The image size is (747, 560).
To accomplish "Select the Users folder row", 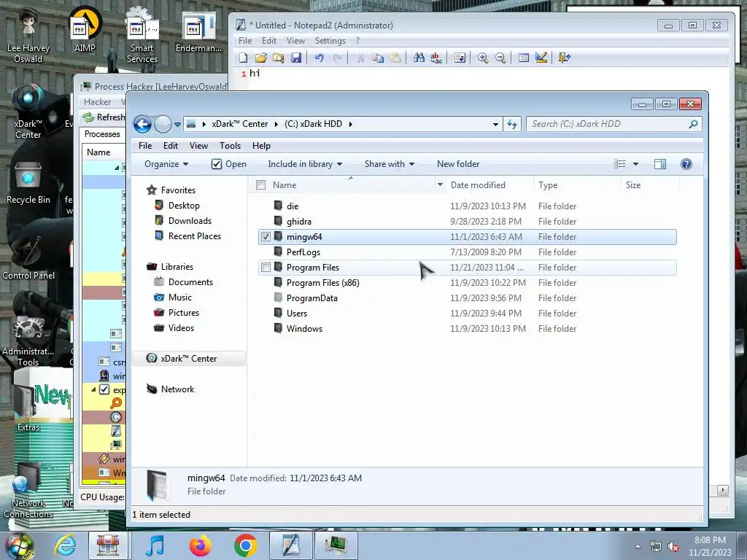I will [x=467, y=314].
